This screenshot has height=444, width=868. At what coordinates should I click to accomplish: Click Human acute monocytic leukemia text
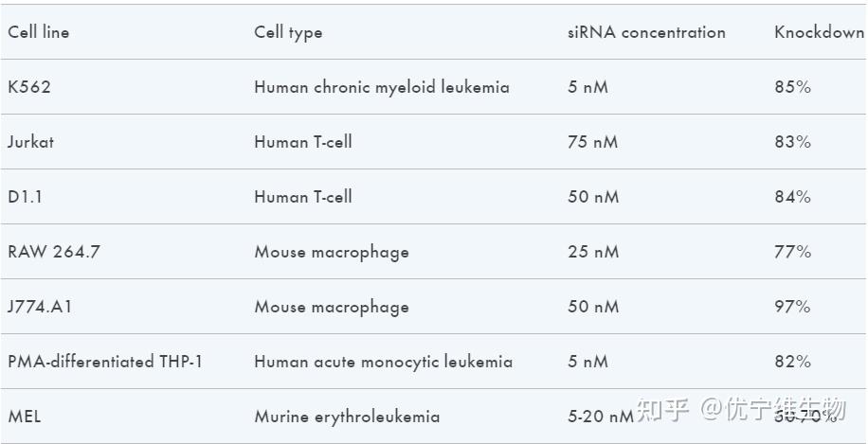pos(383,362)
